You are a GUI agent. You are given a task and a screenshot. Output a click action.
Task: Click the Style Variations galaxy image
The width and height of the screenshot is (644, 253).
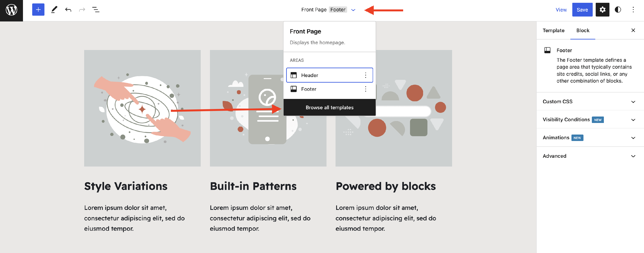pos(142,108)
